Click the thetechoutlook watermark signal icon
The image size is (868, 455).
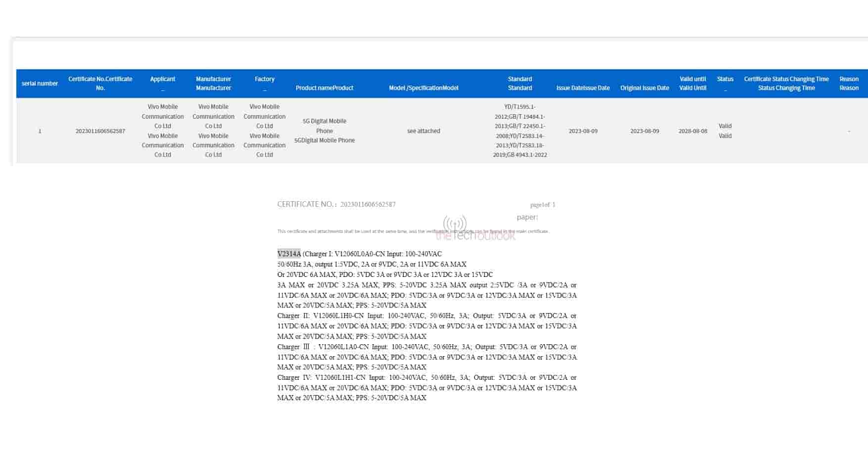pos(455,223)
